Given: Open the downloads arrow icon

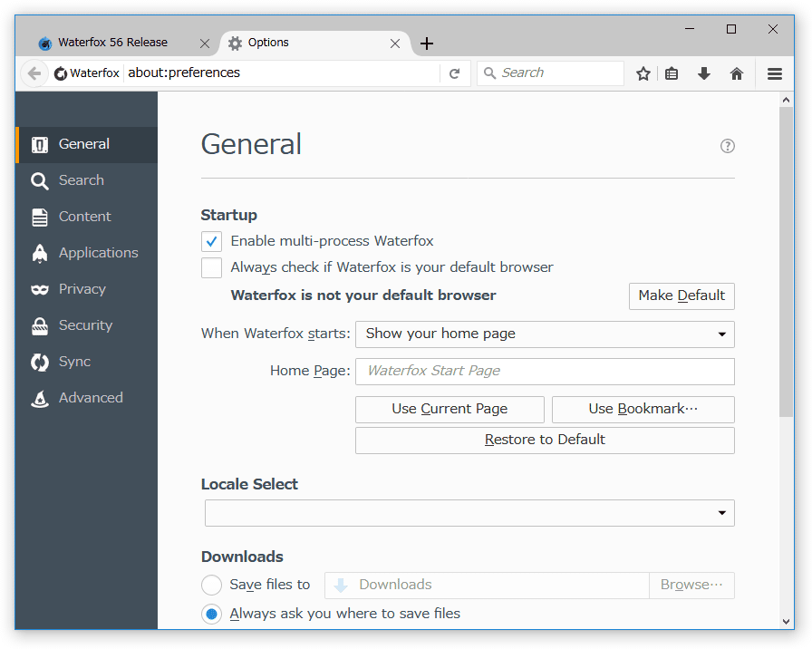Looking at the screenshot, I should (x=704, y=73).
